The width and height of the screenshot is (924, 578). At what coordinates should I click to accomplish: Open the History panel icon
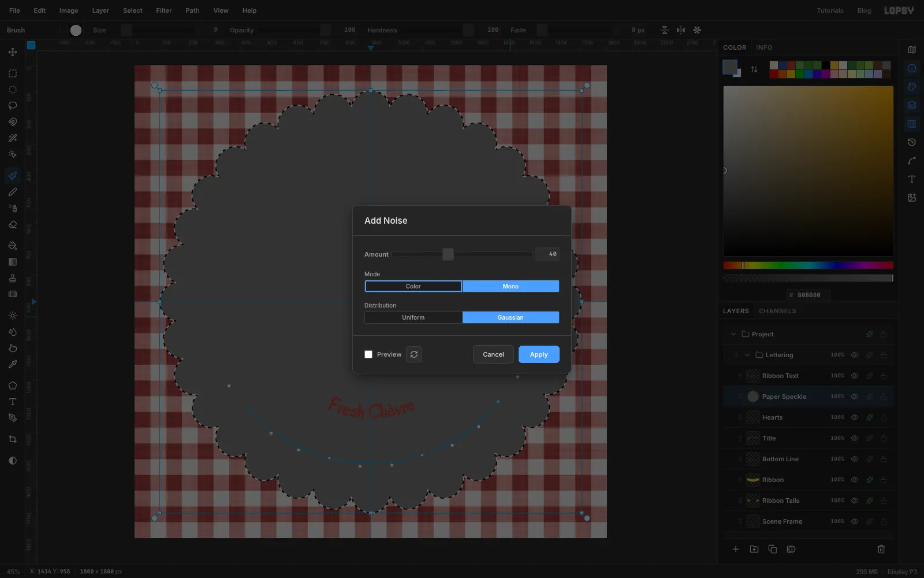pyautogui.click(x=912, y=142)
